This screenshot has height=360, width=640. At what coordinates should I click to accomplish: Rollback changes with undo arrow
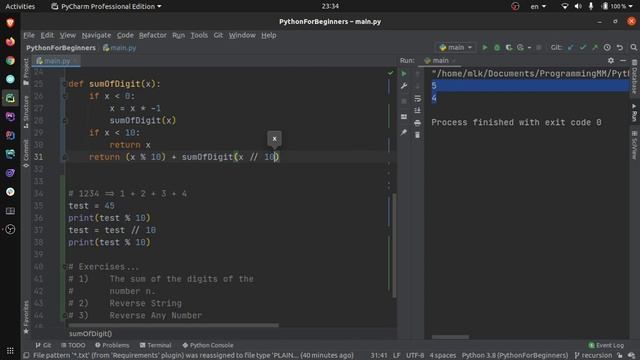tap(620, 47)
